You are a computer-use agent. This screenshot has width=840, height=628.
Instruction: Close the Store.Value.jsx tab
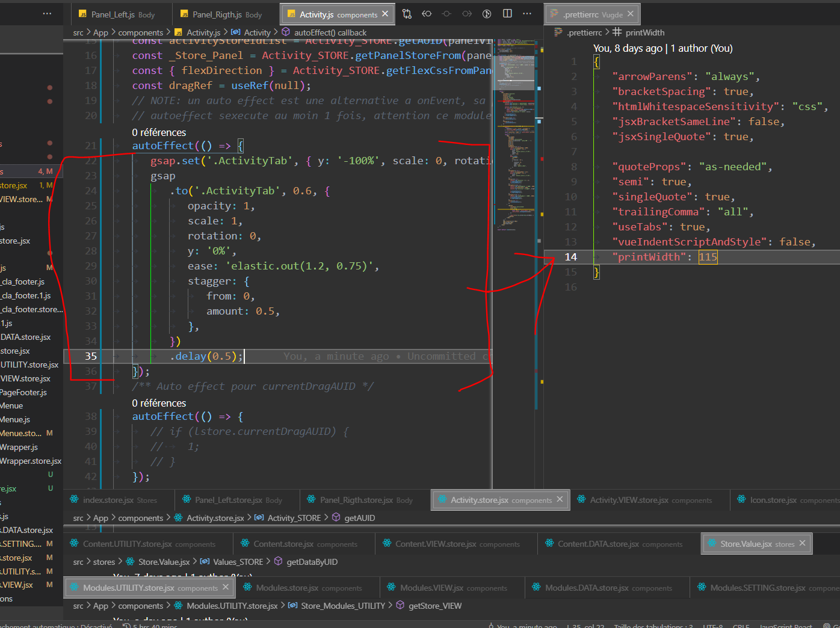point(802,543)
